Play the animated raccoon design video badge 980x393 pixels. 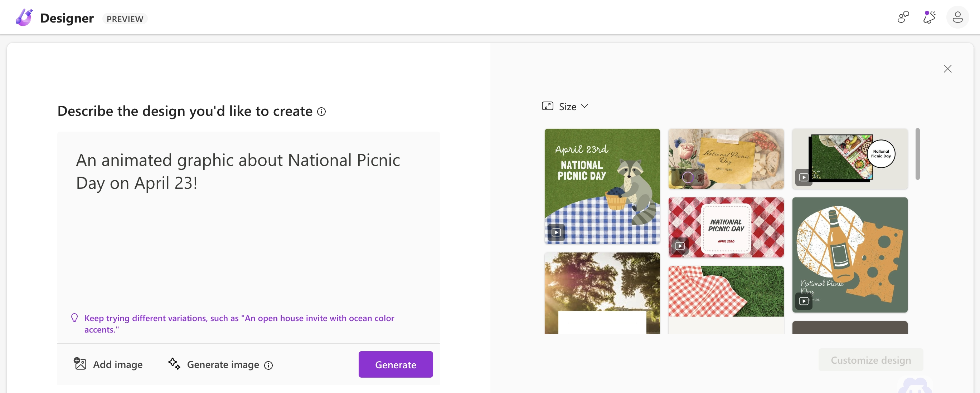pos(556,232)
